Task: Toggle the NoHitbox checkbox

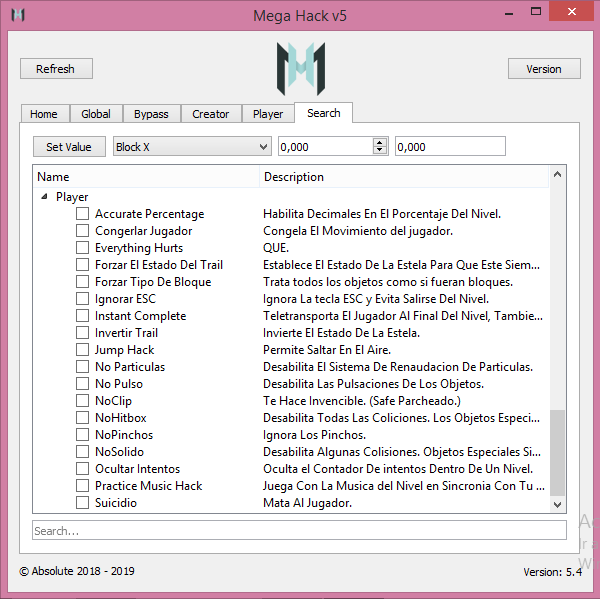Action: [82, 418]
